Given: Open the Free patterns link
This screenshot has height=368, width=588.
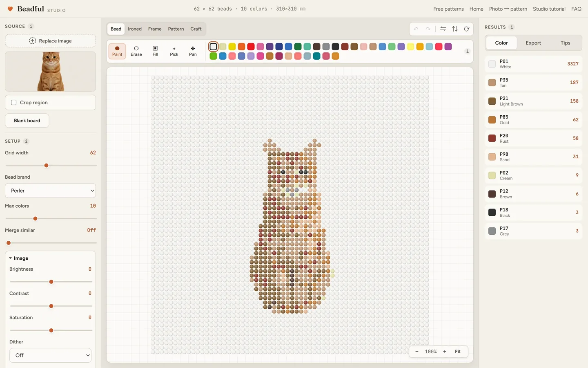Looking at the screenshot, I should click(x=448, y=9).
